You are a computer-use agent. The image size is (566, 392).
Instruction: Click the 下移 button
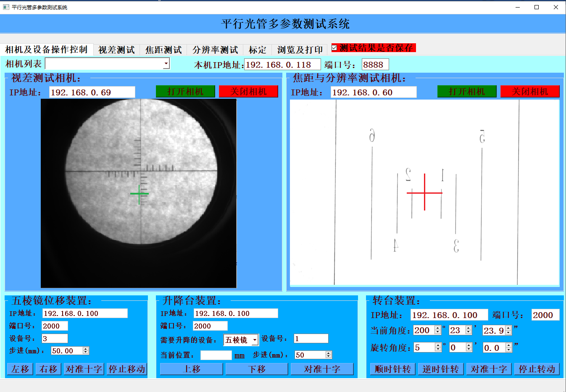pos(257,369)
